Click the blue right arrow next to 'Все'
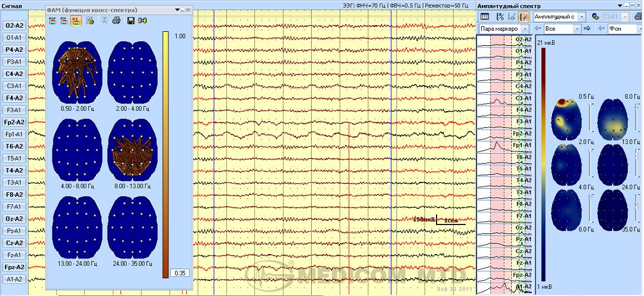 pyautogui.click(x=588, y=28)
